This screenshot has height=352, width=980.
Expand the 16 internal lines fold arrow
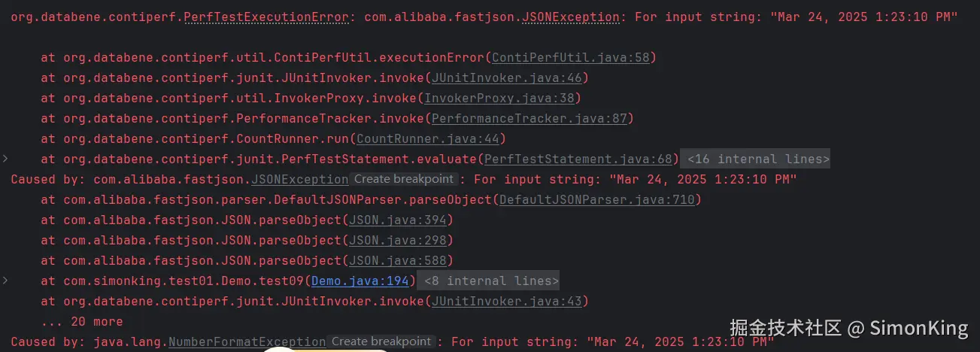[6, 159]
